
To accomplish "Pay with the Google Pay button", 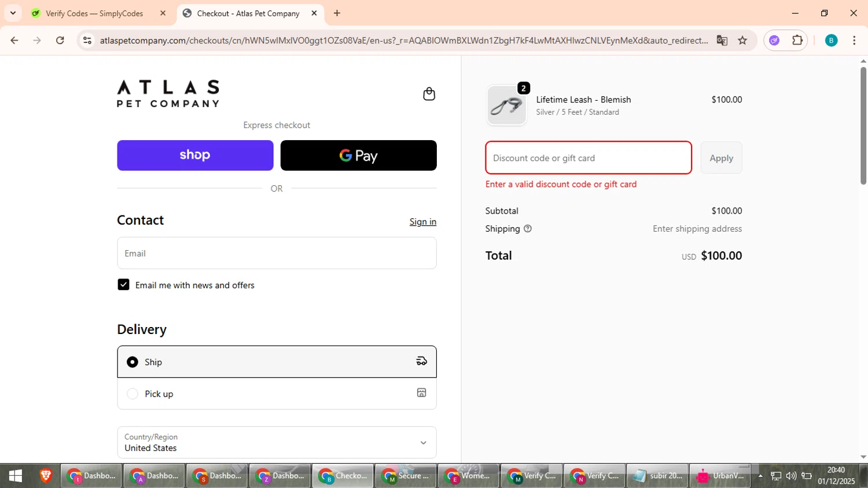I will click(358, 155).
